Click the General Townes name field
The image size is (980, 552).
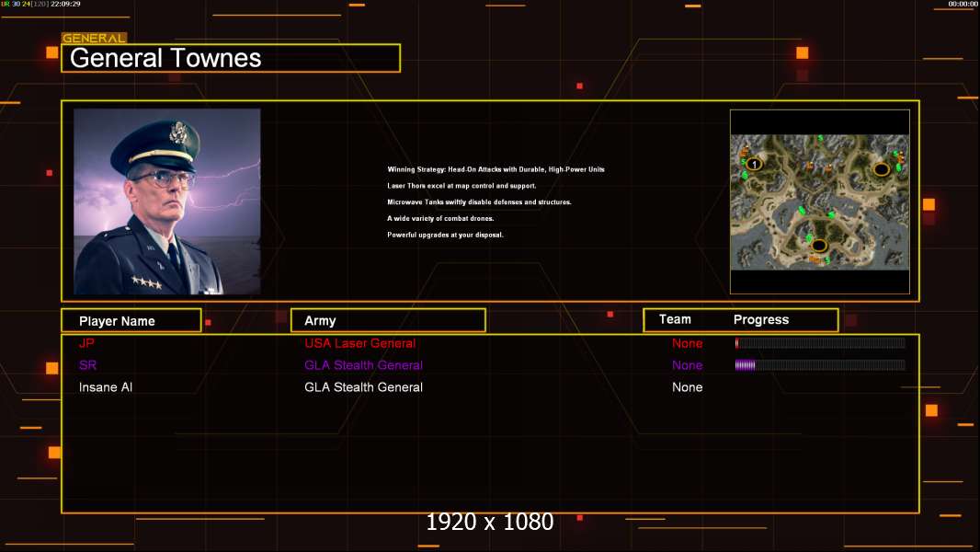[231, 58]
